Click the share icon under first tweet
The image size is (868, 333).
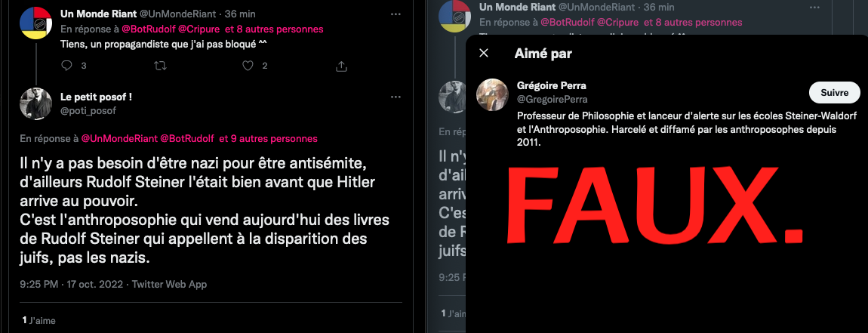(342, 66)
